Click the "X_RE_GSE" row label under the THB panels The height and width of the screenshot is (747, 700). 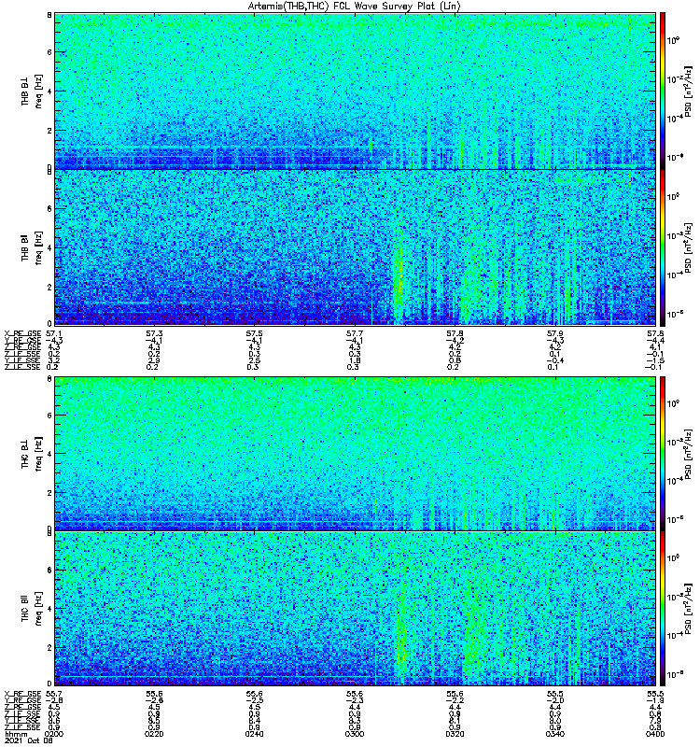(22, 333)
